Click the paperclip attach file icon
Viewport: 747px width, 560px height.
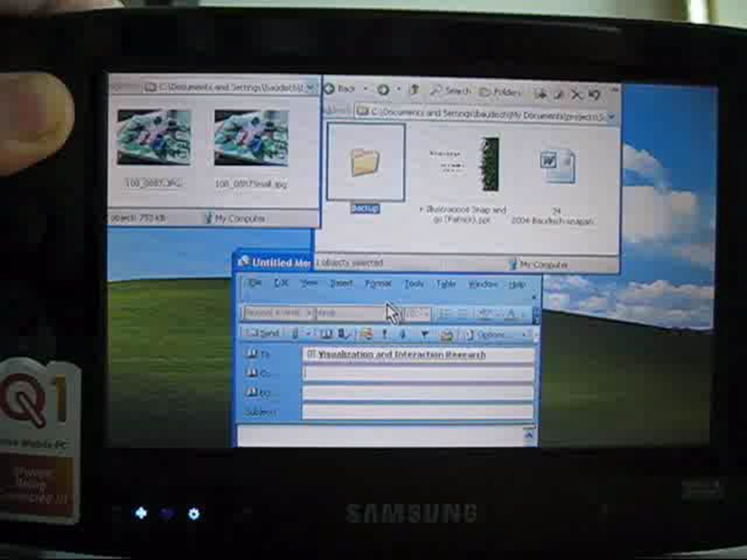tap(295, 334)
